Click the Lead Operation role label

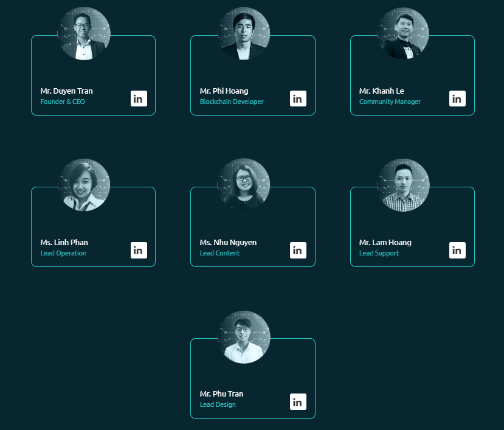click(63, 253)
